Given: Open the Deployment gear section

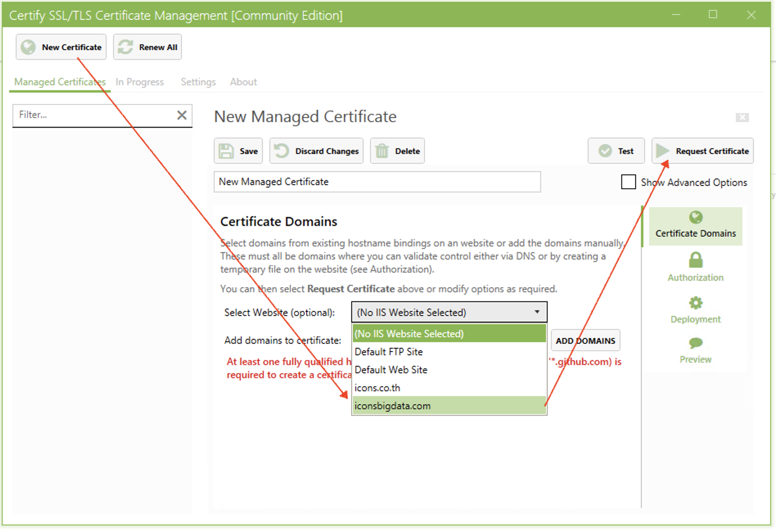Looking at the screenshot, I should (695, 310).
